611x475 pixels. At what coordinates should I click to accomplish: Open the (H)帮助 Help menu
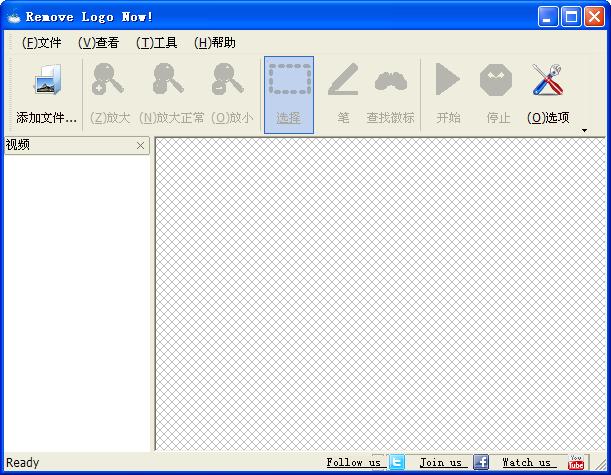(215, 42)
